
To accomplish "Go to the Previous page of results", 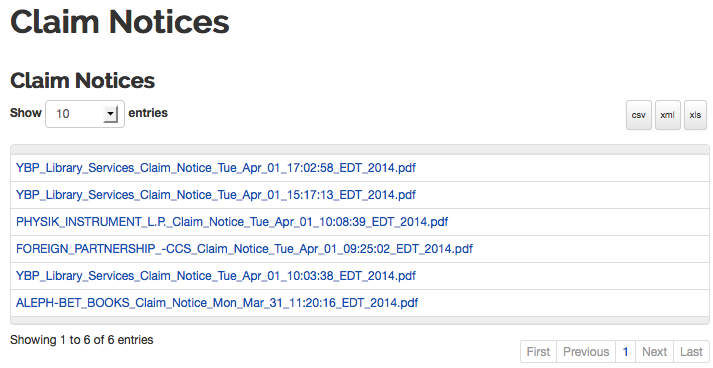I will pos(586,352).
